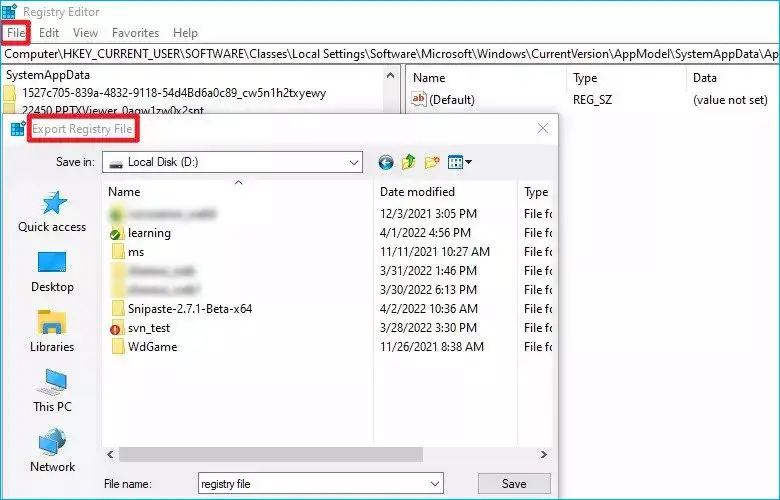Click the scroll up arrow in registry tree
The image size is (780, 500).
pos(390,76)
